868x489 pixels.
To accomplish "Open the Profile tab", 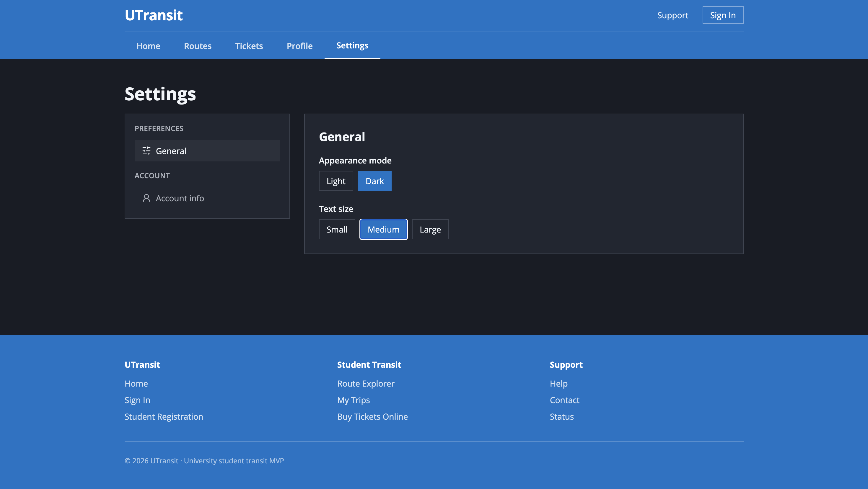I will [299, 46].
